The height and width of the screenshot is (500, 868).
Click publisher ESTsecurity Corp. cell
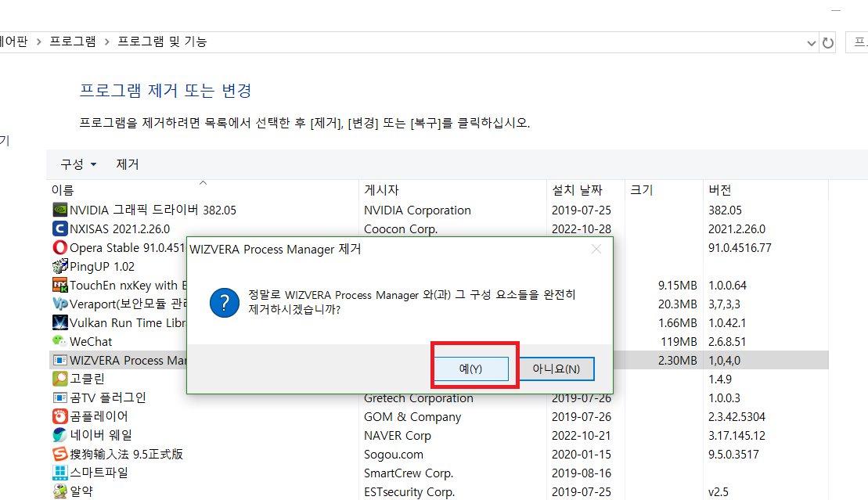(409, 491)
